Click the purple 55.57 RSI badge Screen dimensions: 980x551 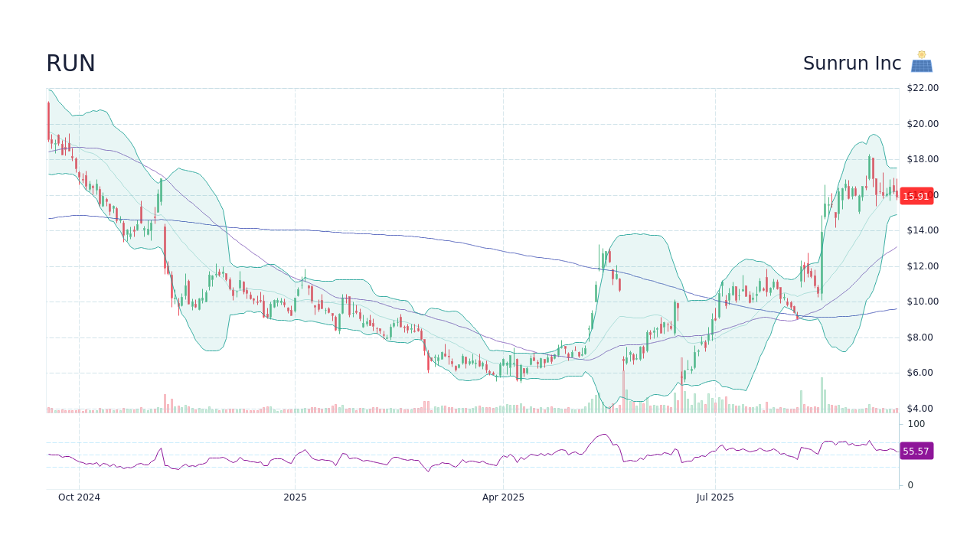coord(916,452)
